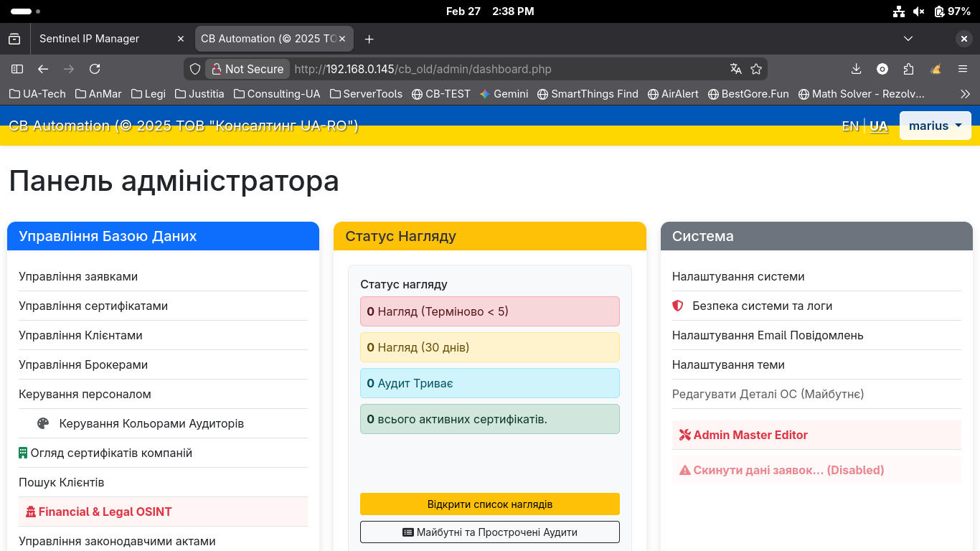Toggle translate page via the translation icon

[735, 69]
